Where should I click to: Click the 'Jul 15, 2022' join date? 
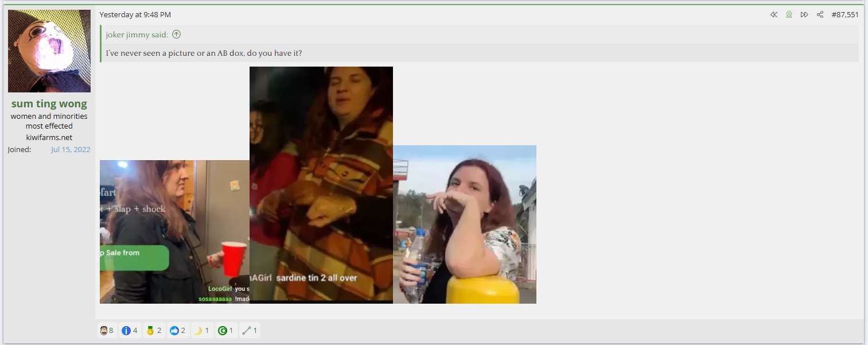click(x=71, y=149)
